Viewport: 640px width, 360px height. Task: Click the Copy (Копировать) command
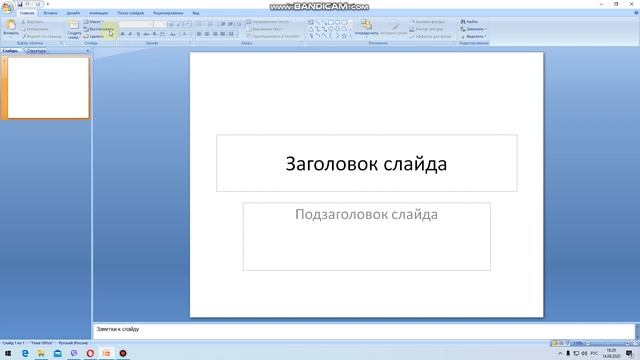pos(35,29)
